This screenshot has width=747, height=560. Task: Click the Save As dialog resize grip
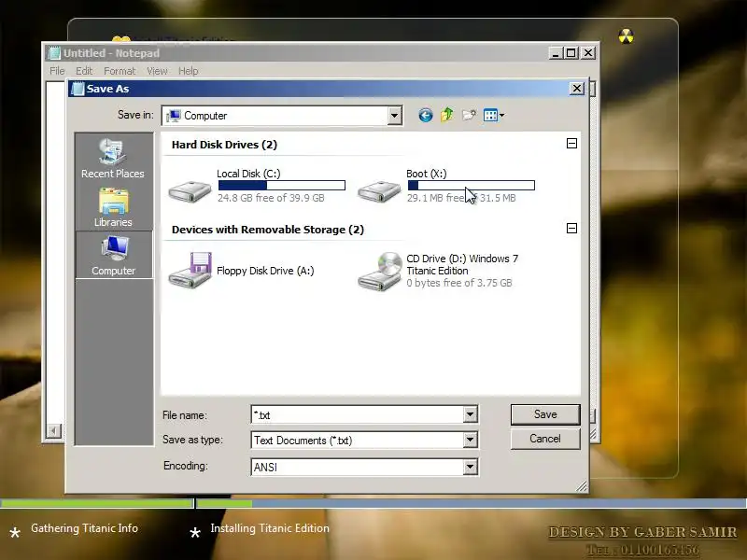[x=582, y=486]
